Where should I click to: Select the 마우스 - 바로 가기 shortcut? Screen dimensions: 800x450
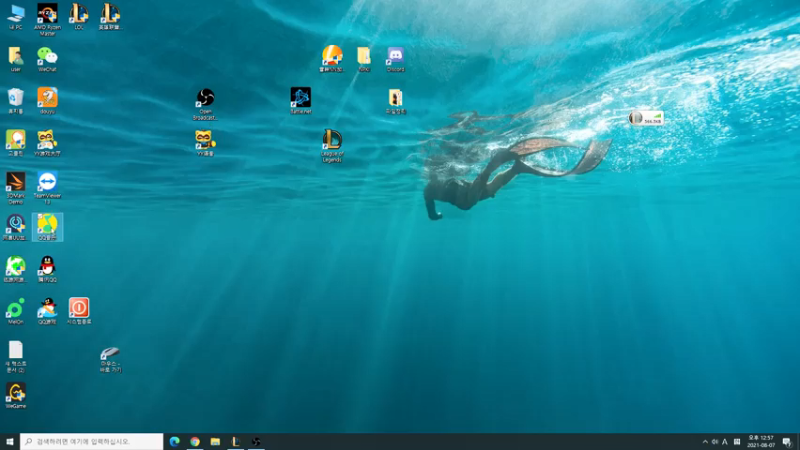110,360
